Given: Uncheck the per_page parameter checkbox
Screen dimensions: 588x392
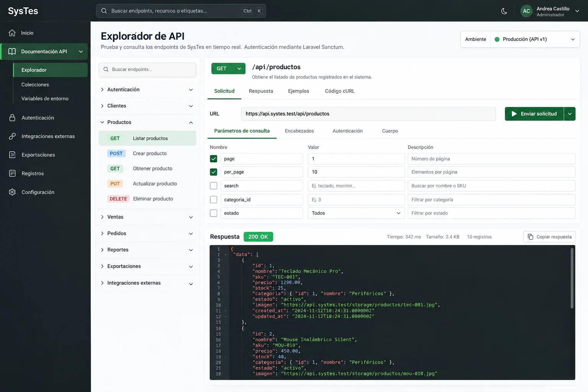Looking at the screenshot, I should (x=214, y=172).
